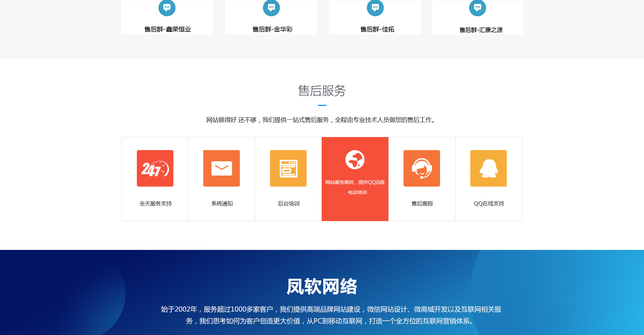Image resolution: width=644 pixels, height=335 pixels.
Task: Click the chat bubble icon above 售后群-佳拓
Action: [375, 7]
